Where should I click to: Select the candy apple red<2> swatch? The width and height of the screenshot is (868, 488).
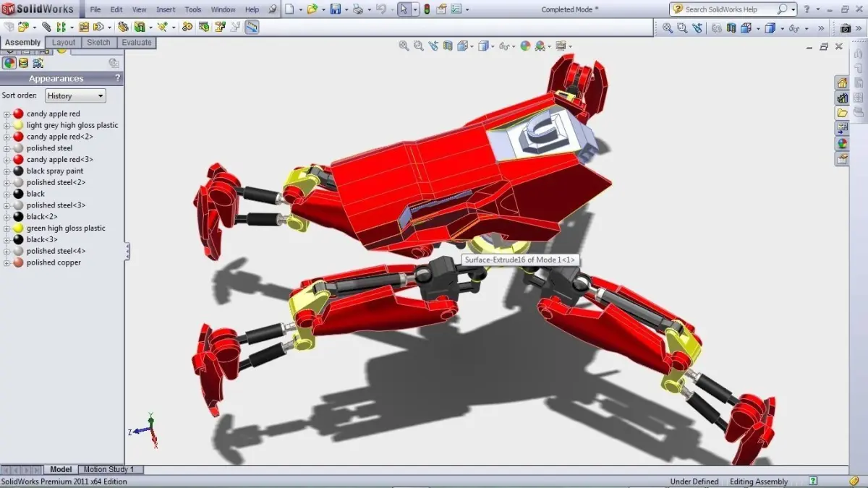tap(18, 137)
